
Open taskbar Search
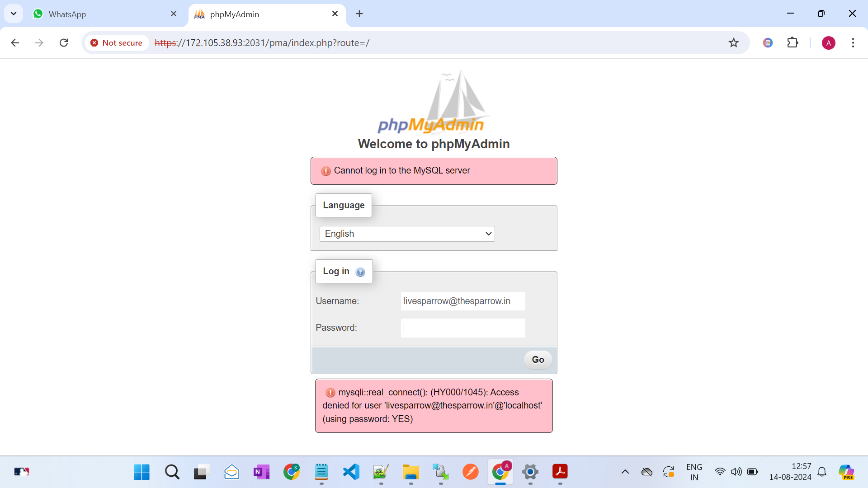pos(172,472)
